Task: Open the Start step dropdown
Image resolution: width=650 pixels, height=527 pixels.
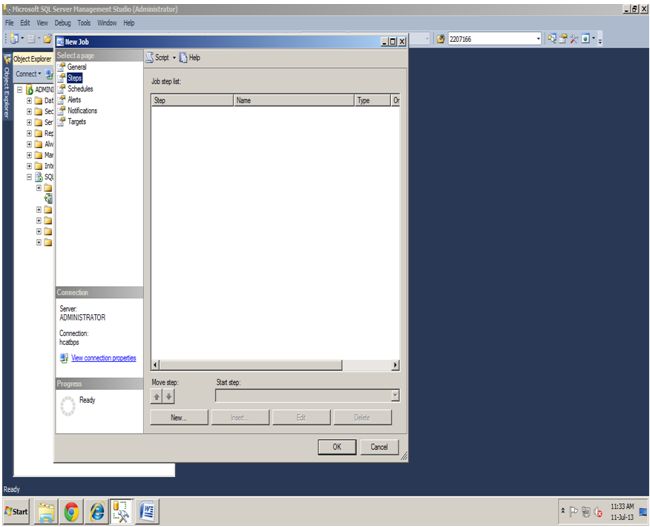Action: click(395, 396)
